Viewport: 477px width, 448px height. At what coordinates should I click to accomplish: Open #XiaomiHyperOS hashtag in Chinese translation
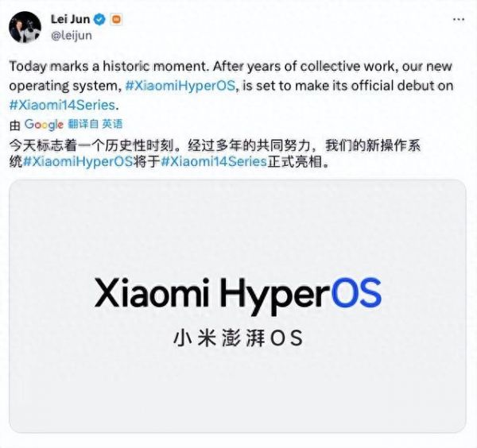tap(78, 161)
